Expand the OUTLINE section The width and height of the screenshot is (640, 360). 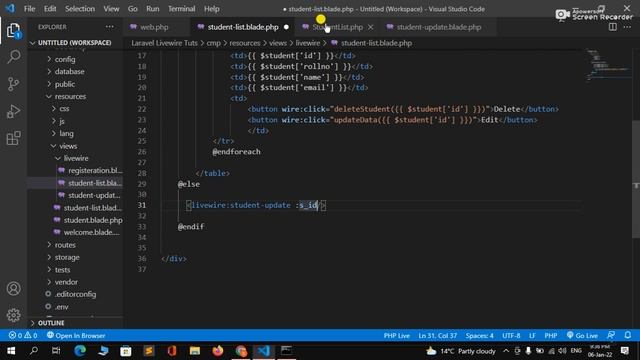point(51,323)
